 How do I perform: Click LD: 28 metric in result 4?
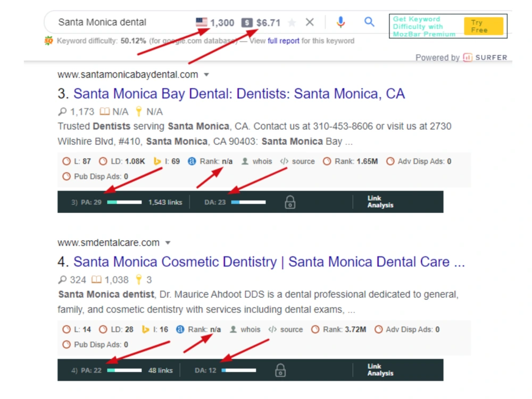[x=116, y=329]
